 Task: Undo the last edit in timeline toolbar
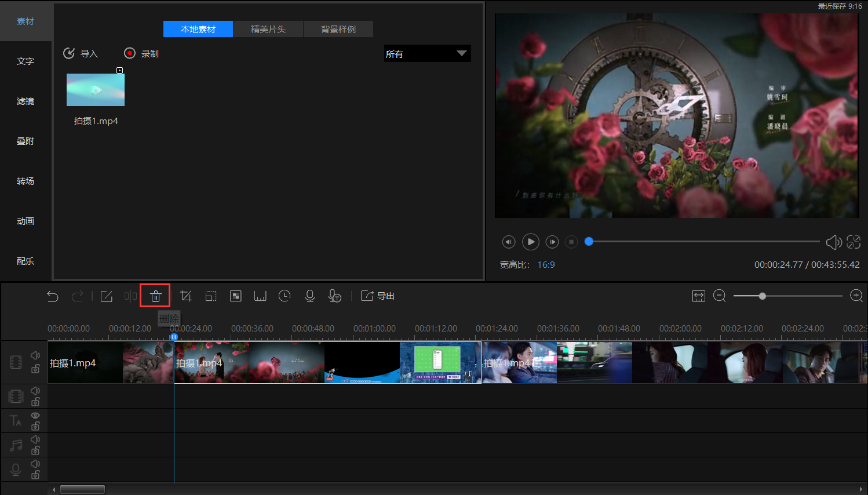(53, 296)
